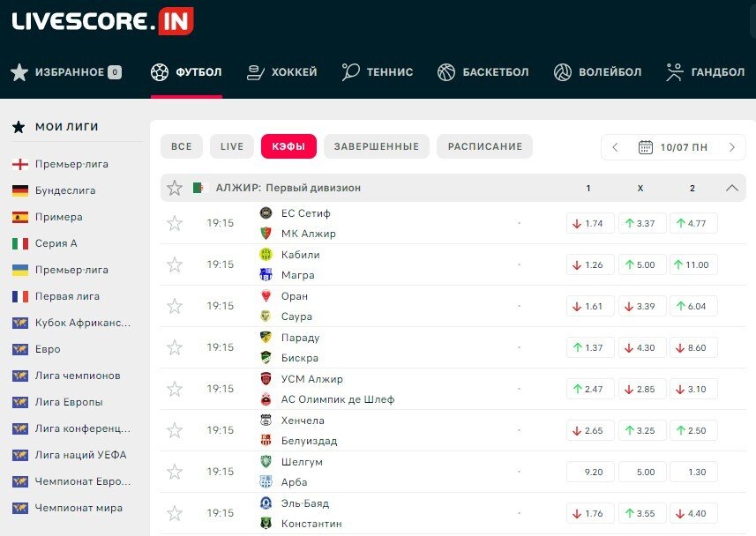Open the Гандбол section

click(706, 72)
